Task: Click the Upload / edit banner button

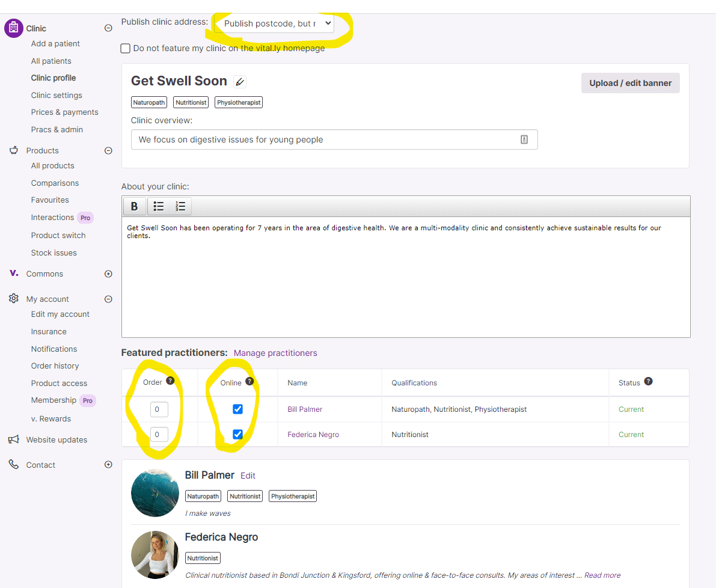Action: (630, 83)
